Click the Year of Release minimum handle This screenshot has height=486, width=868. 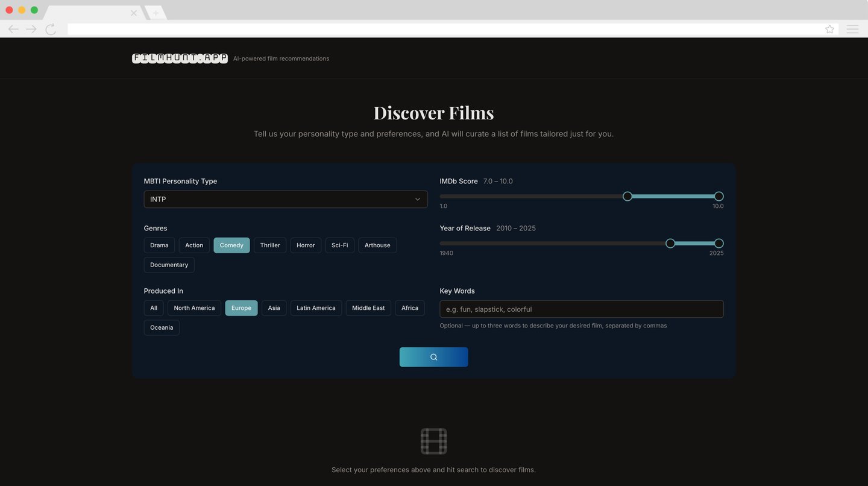[670, 244]
